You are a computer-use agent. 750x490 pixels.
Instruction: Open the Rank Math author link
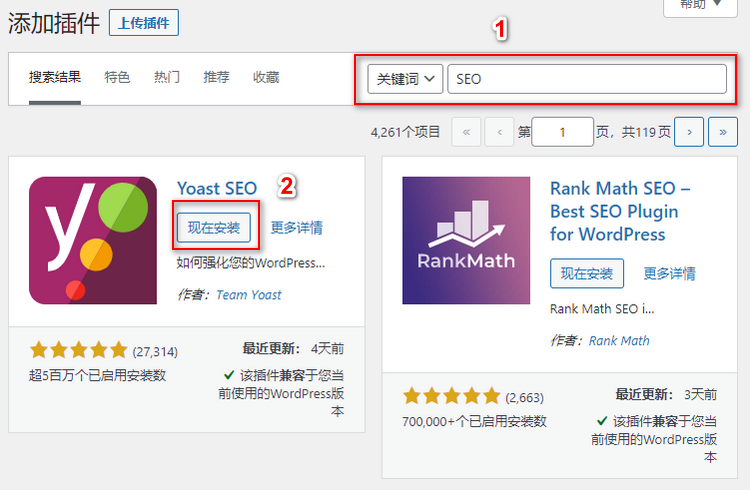click(619, 341)
